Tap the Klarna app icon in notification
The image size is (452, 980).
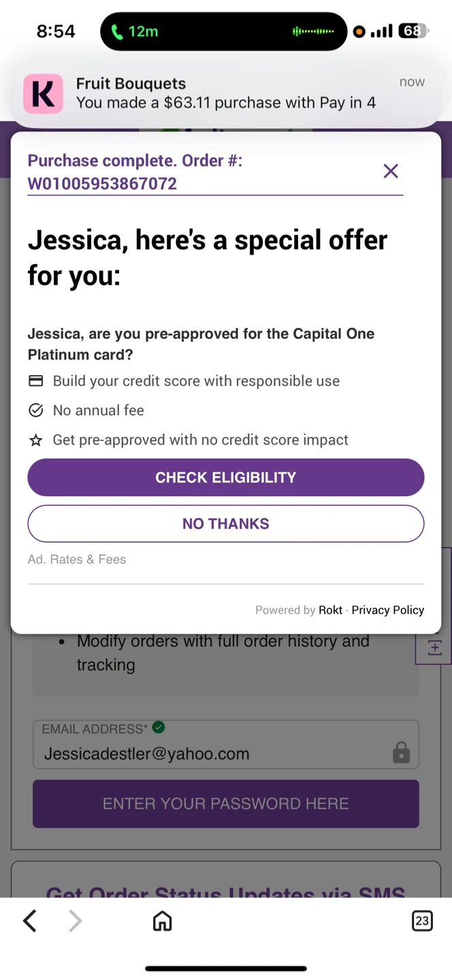tap(43, 94)
